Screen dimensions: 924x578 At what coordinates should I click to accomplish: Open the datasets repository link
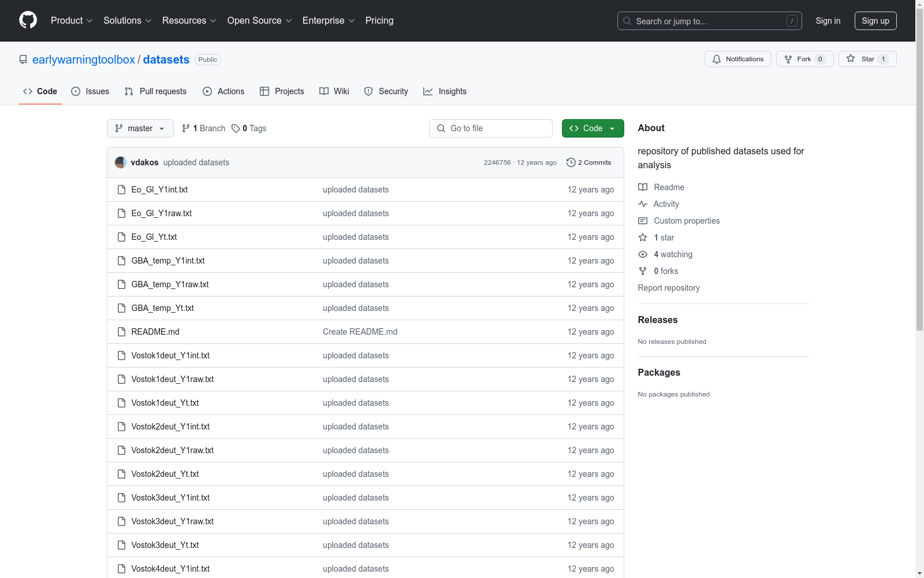coord(166,60)
